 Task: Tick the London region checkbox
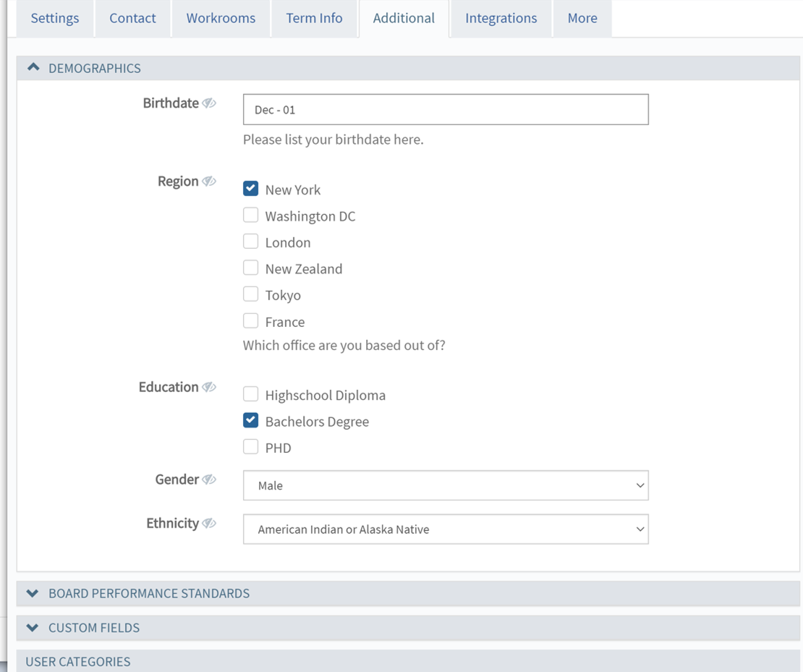[250, 242]
